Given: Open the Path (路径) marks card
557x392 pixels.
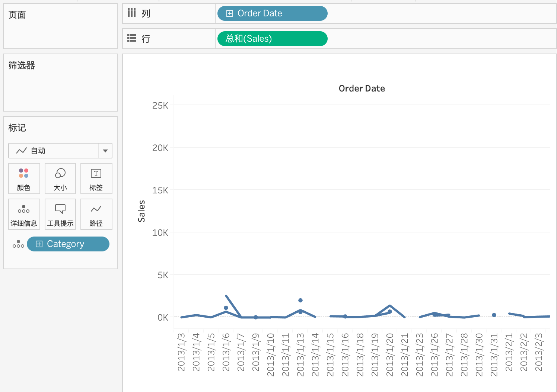Looking at the screenshot, I should [96, 214].
